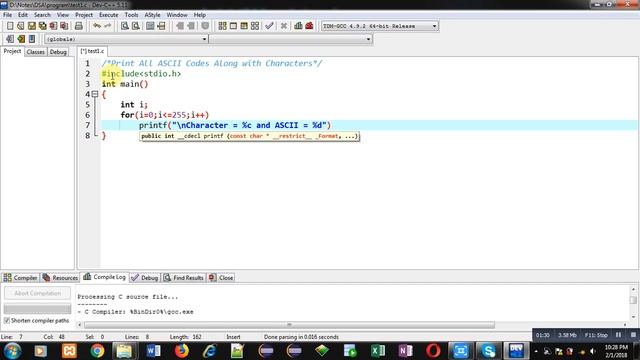Open the Execute menu
The width and height of the screenshot is (640, 360).
click(x=109, y=15)
